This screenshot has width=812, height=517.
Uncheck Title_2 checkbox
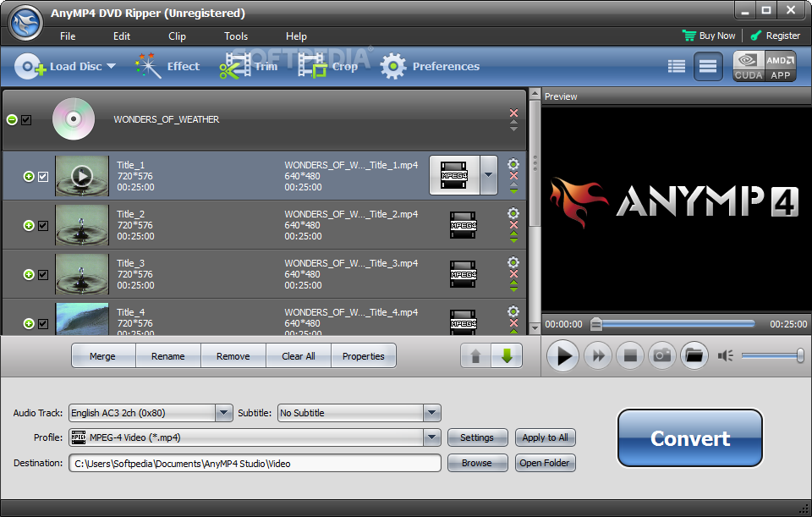(x=43, y=226)
